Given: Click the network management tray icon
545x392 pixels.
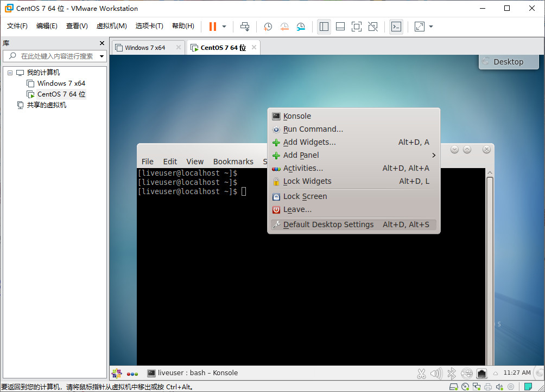Looking at the screenshot, I should 481,373.
